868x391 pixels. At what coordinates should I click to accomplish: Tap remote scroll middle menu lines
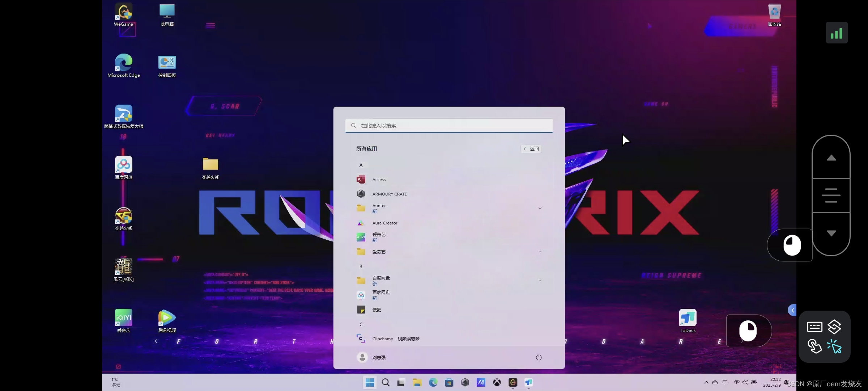point(831,195)
